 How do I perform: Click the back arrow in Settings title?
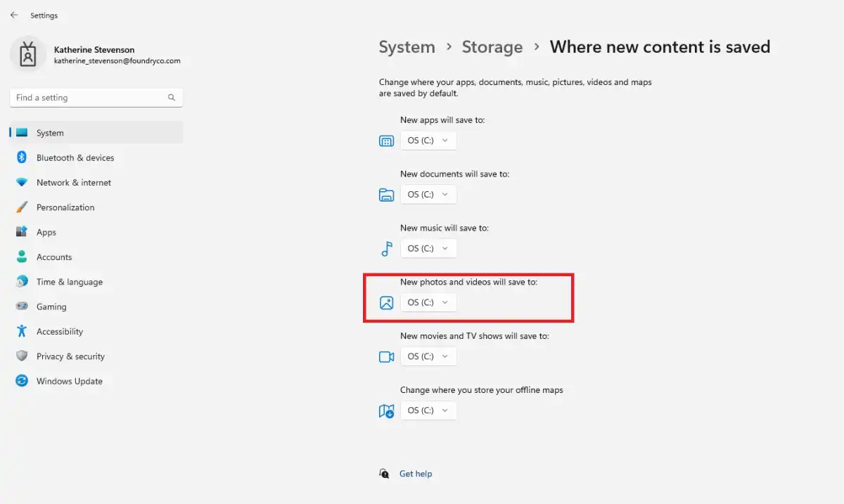[x=14, y=15]
